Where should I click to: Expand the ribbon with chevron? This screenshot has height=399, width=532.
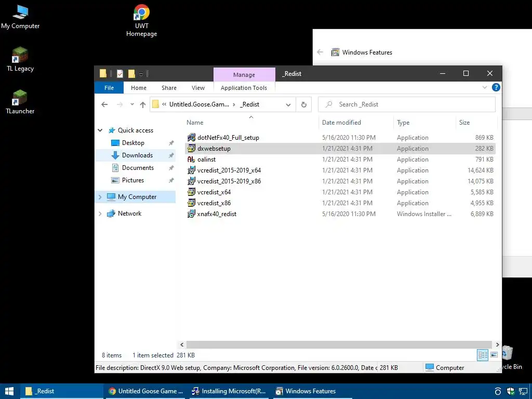pyautogui.click(x=485, y=87)
